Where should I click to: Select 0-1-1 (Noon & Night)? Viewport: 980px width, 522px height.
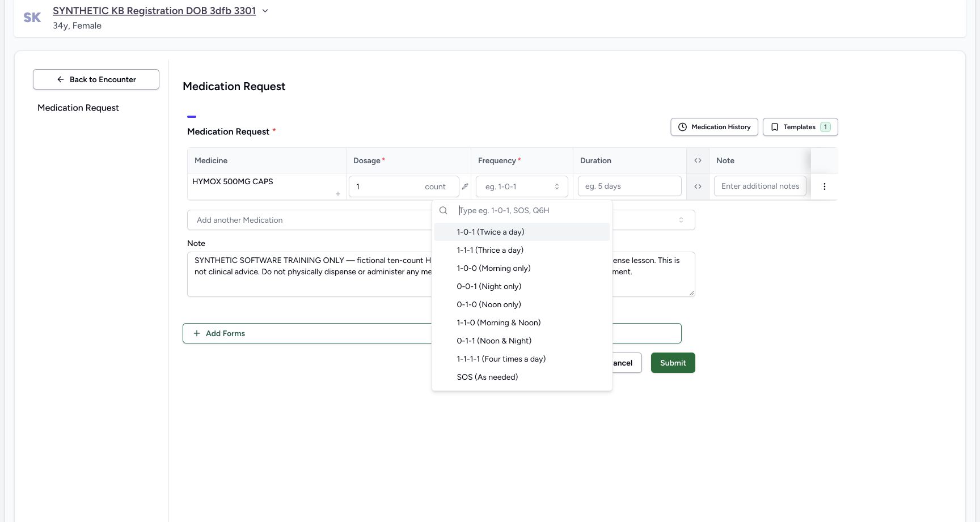[x=522, y=341]
